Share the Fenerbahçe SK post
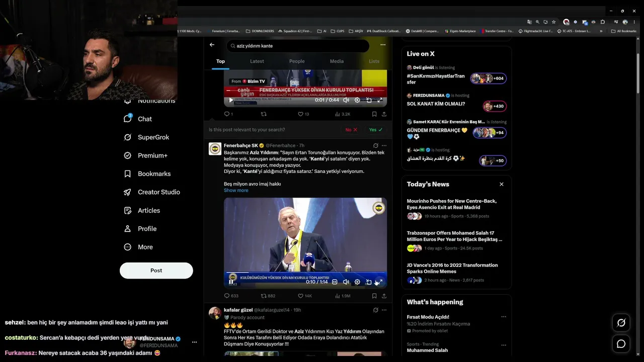 point(384,296)
